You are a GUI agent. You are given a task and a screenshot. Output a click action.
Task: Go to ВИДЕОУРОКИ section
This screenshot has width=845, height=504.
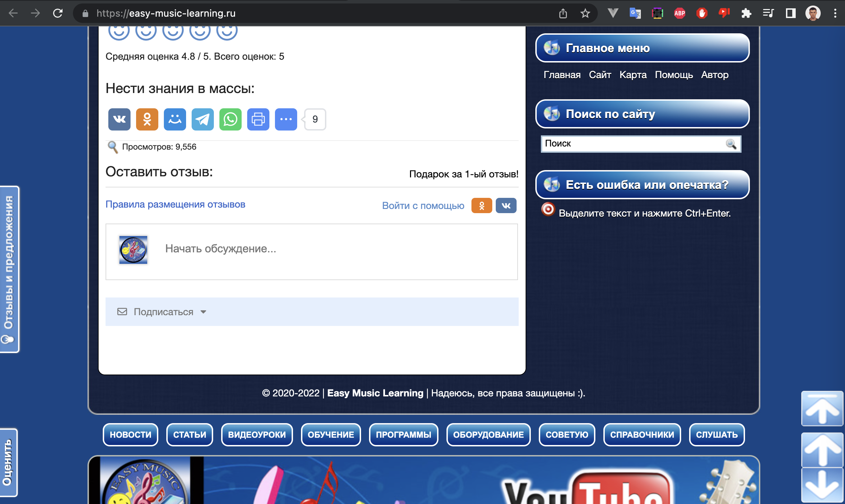[x=257, y=435]
